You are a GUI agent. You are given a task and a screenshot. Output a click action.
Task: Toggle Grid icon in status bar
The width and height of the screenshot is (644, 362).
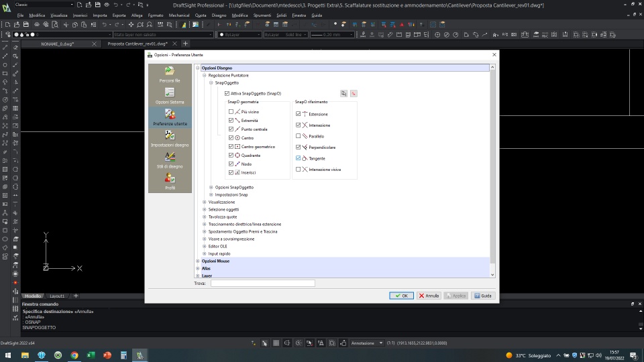point(276,343)
